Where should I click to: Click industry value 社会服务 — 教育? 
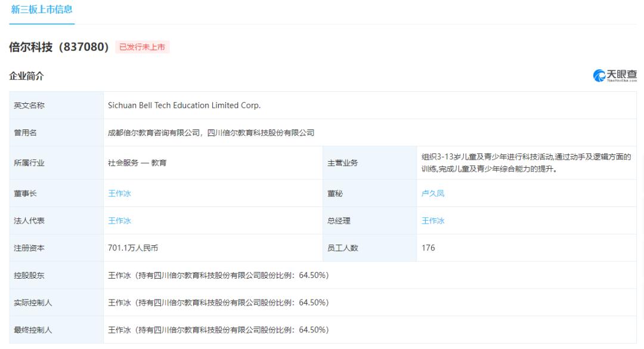[x=137, y=163]
